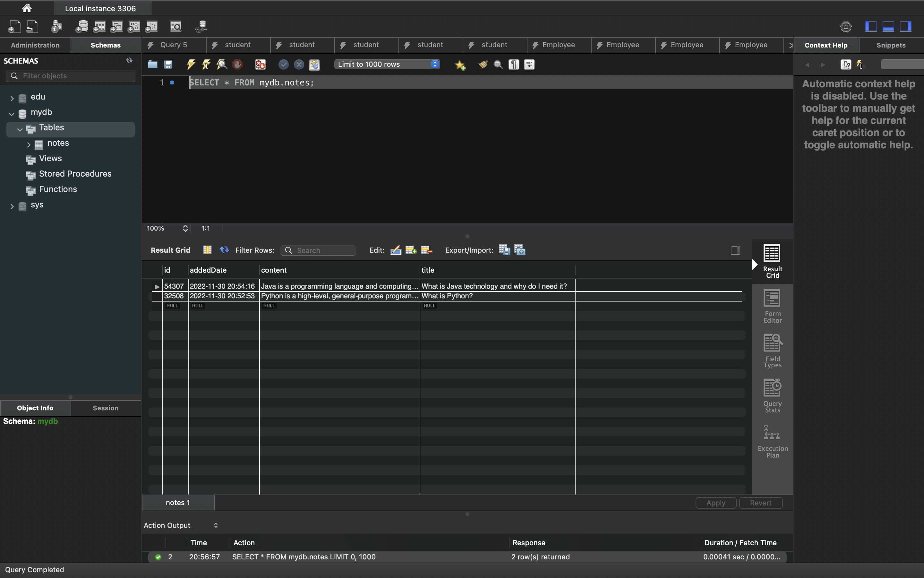This screenshot has height=578, width=924.
Task: Show Field Types panel
Action: 773,351
